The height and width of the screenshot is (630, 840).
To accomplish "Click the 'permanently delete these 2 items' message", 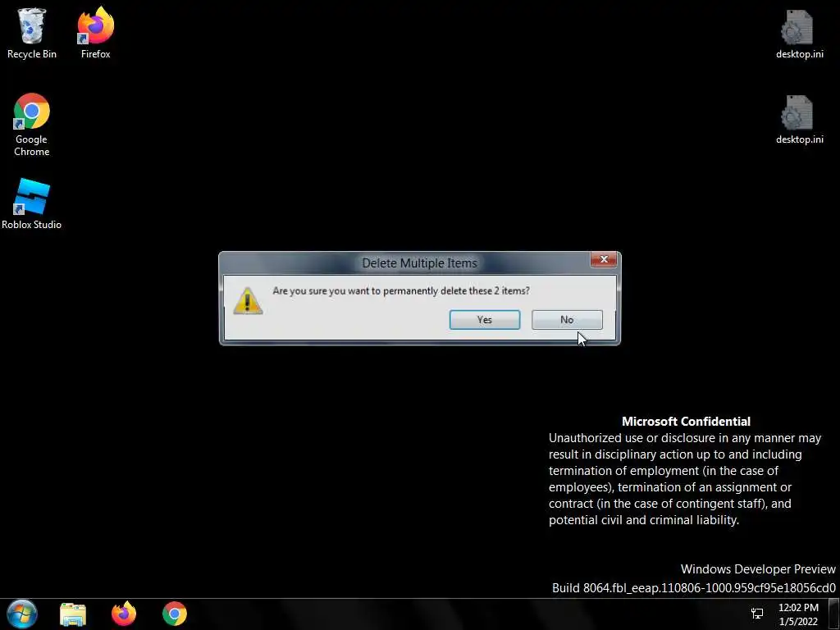I will [400, 291].
